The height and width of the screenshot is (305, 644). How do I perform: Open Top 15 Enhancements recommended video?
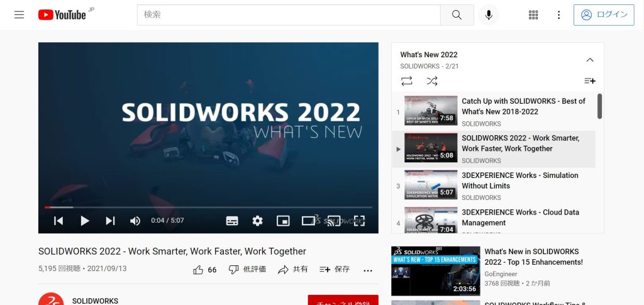tap(533, 257)
